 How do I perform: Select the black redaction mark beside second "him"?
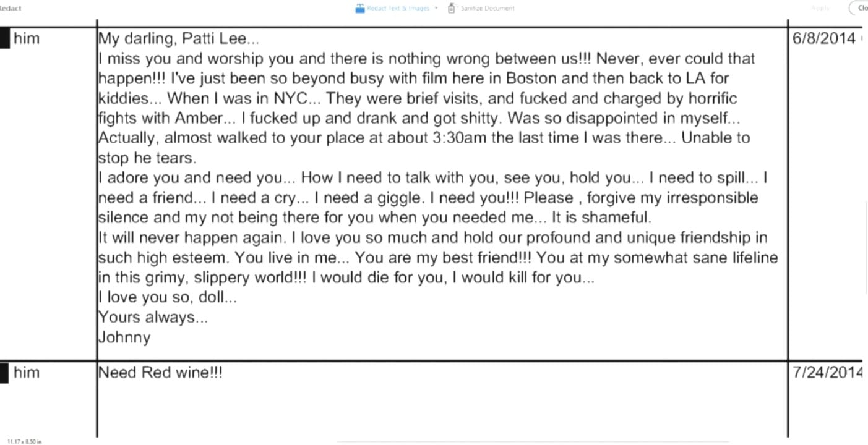coord(4,373)
